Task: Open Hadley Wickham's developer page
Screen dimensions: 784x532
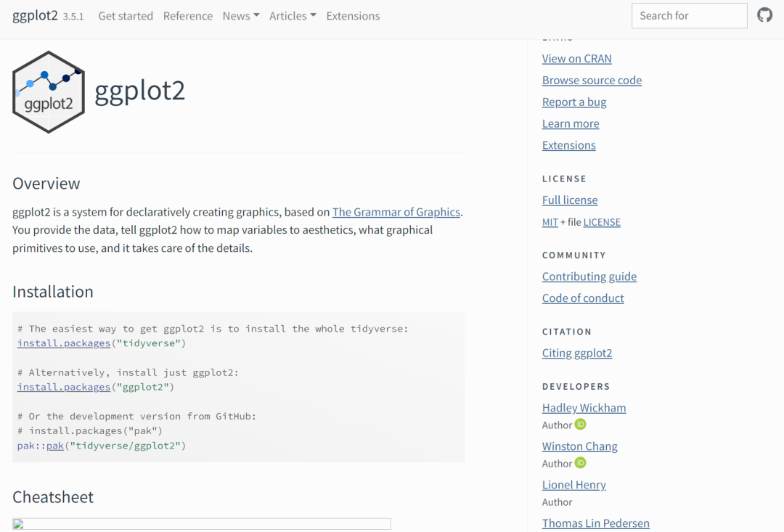Action: pyautogui.click(x=584, y=408)
